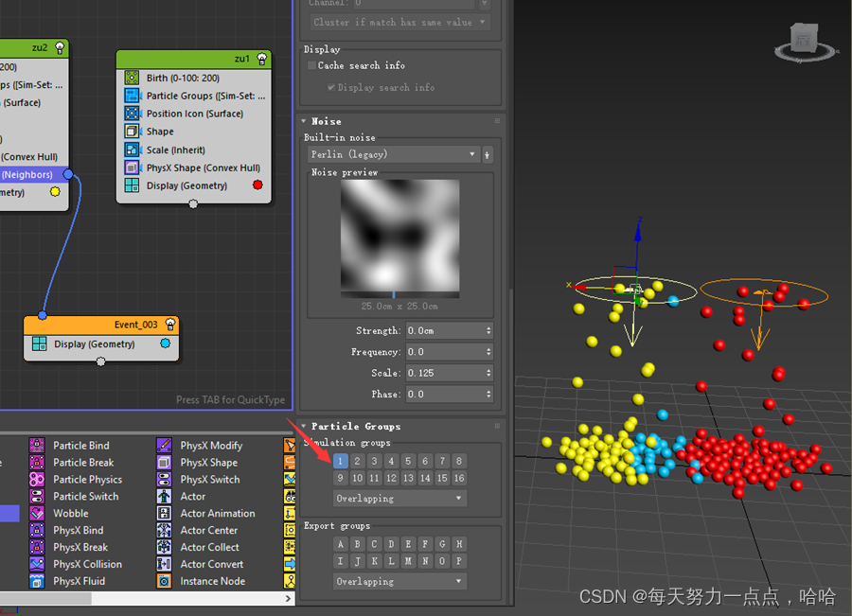The image size is (852, 616).
Task: Select the PhysX Bind depot icon
Action: pos(37,530)
